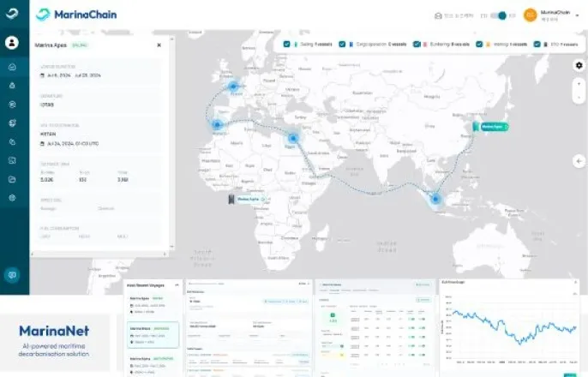The image size is (588, 377).
Task: Click the MarinaChain logo in the header
Action: tap(76, 15)
